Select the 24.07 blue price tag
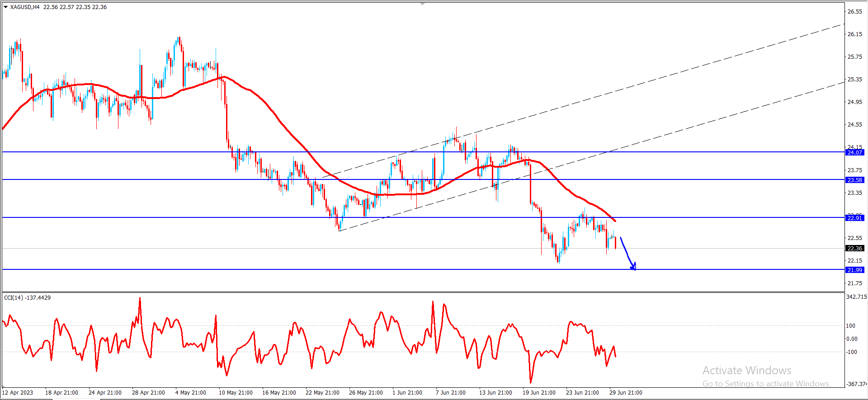 click(854, 152)
